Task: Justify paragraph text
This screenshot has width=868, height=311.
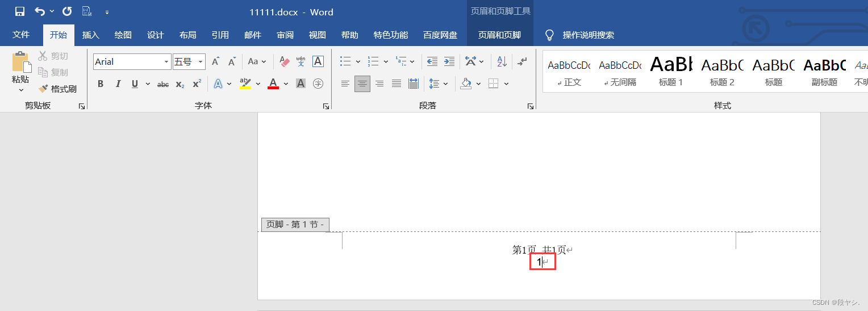Action: point(397,84)
